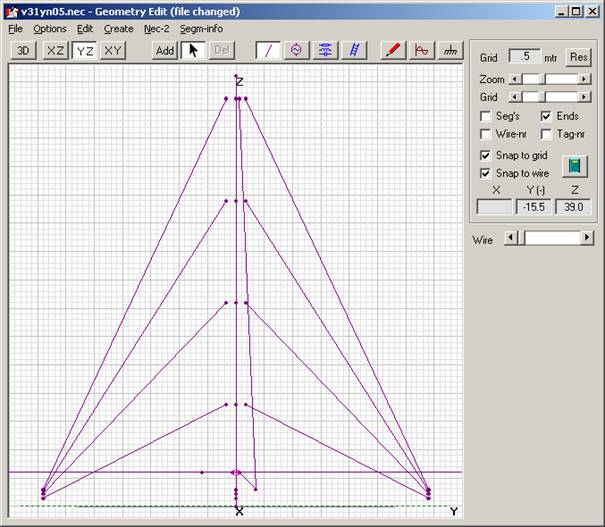Click the Zoom slider thumb

542,79
